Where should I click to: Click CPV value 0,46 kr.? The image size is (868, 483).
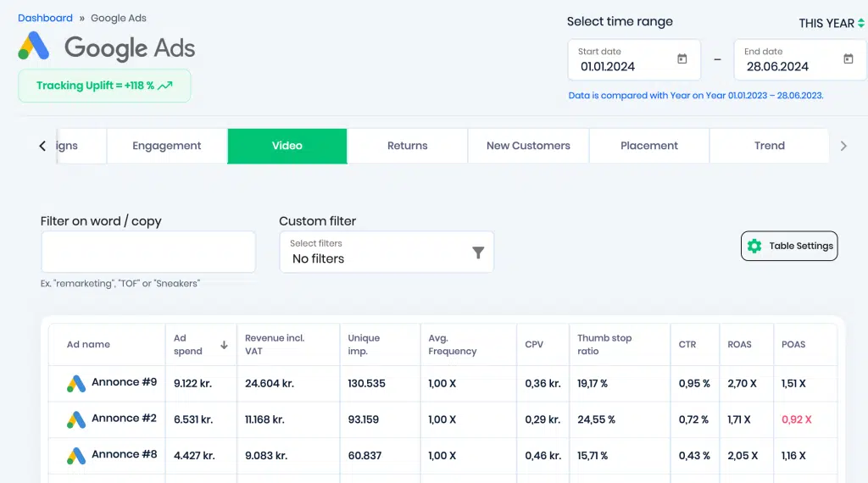tap(543, 455)
